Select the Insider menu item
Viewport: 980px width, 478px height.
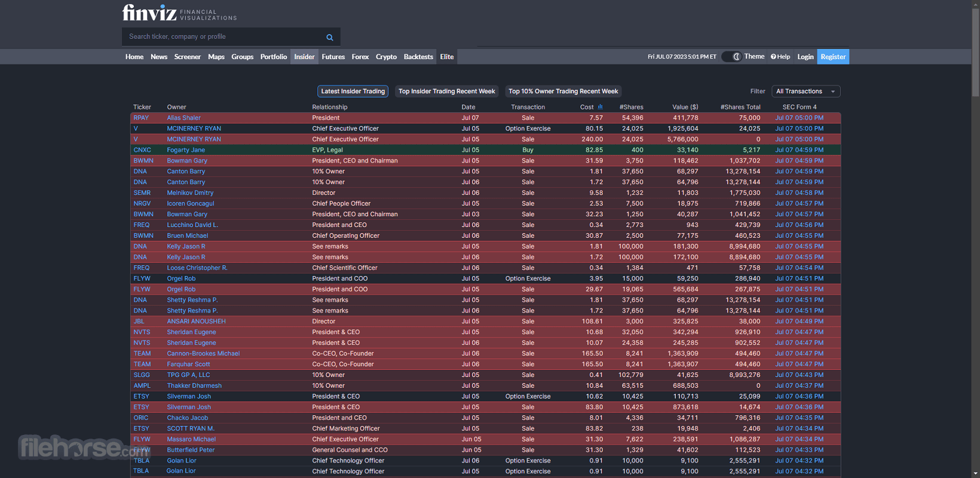pyautogui.click(x=304, y=57)
